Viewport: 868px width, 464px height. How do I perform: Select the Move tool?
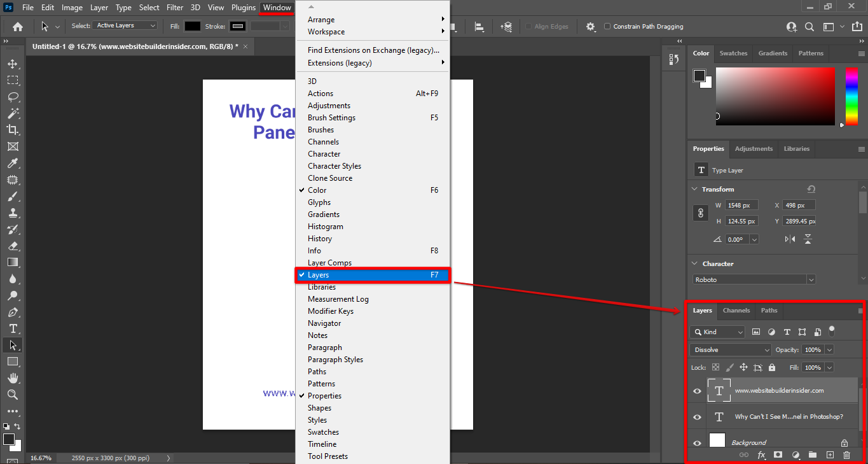point(11,63)
